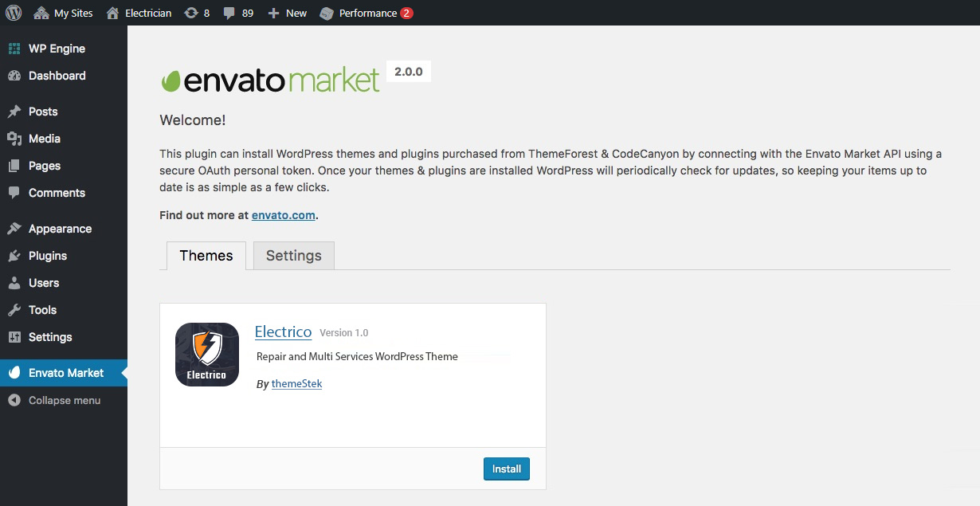
Task: Click the Electrico theme thumbnail
Action: pyautogui.click(x=207, y=355)
